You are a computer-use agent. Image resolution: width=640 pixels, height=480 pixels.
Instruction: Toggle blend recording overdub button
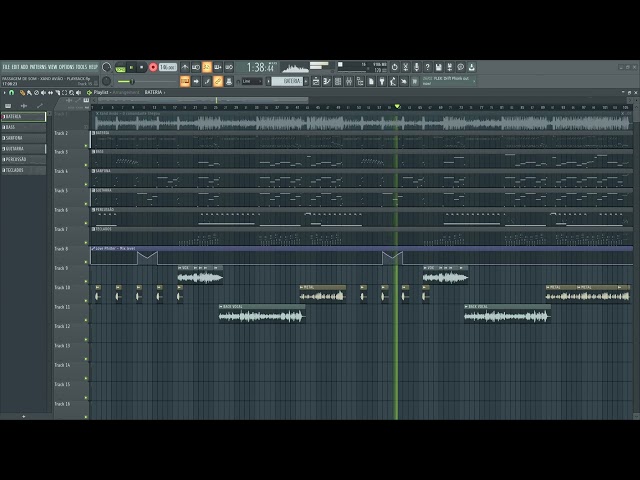pyautogui.click(x=218, y=67)
